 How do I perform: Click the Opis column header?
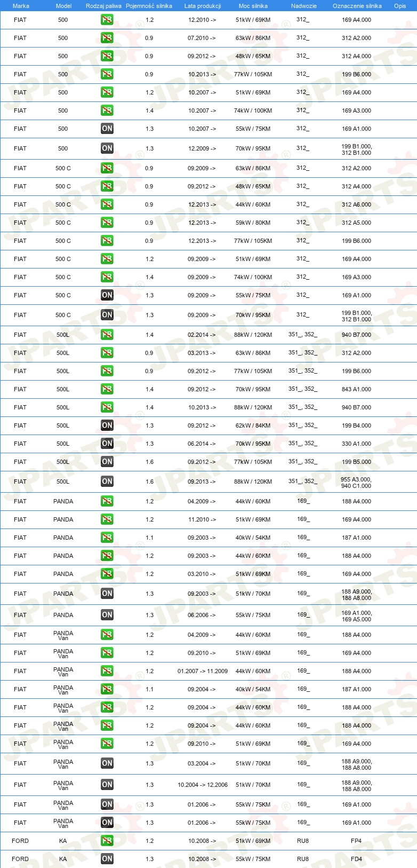400,6
